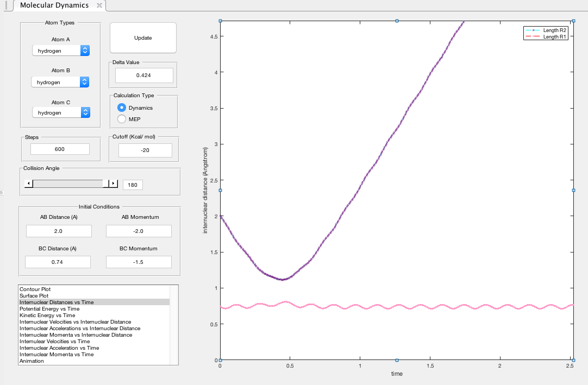Close the Molecular Dynamics tab

[x=99, y=5]
